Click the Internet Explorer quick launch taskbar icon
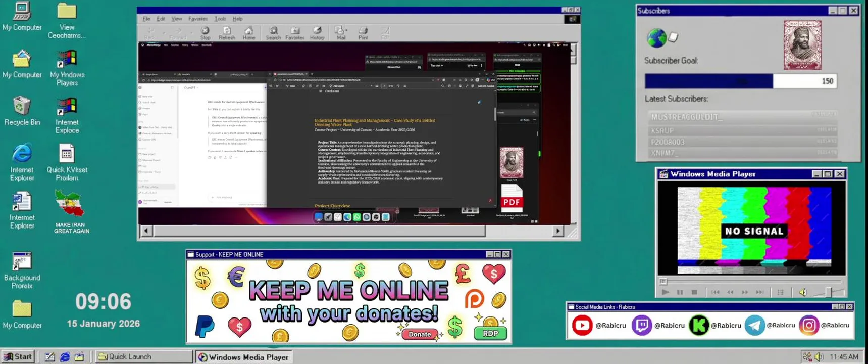The width and height of the screenshot is (868, 364). point(65,357)
